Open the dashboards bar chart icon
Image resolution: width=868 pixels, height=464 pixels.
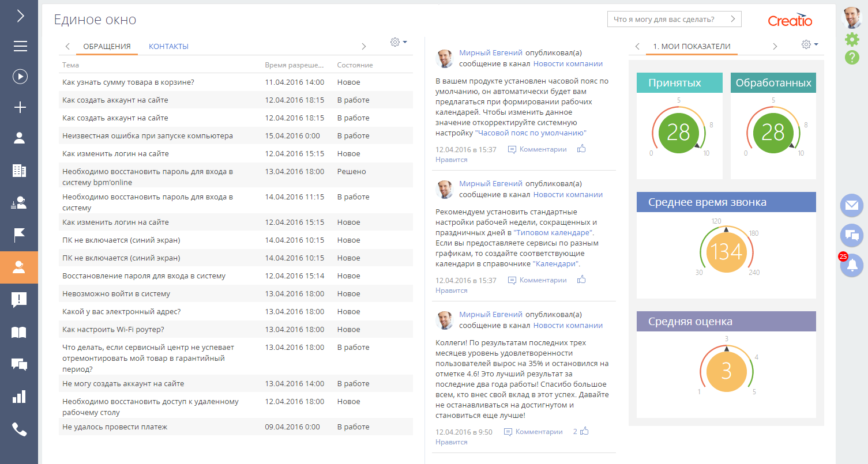pos(19,397)
